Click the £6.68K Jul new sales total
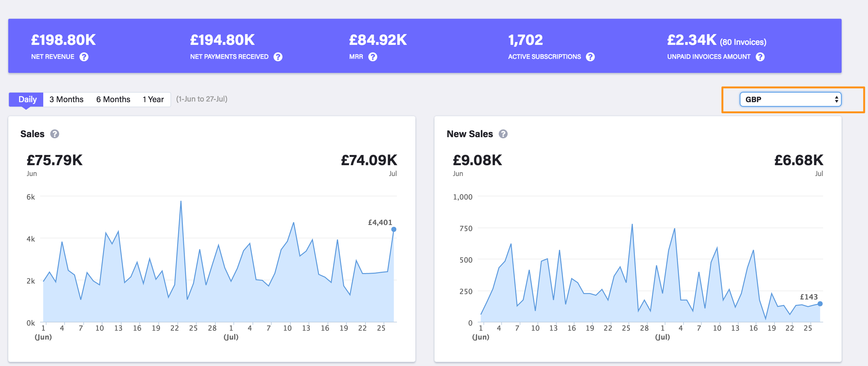This screenshot has width=868, height=366. 799,160
